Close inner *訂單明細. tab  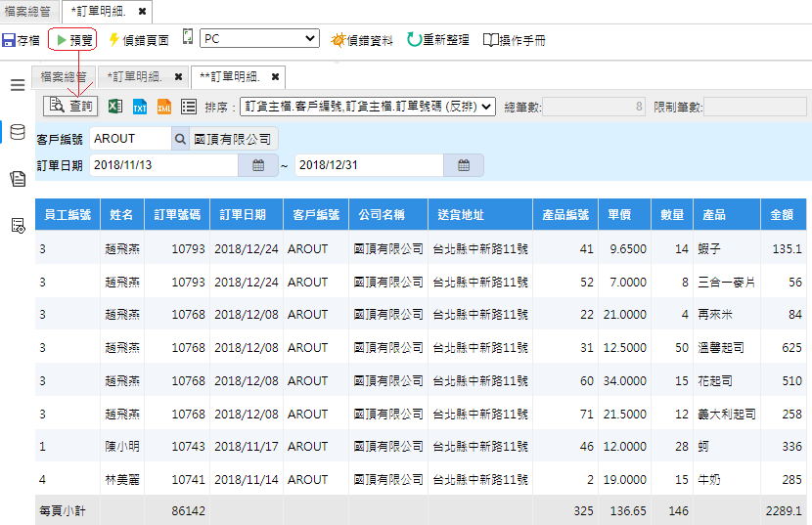tap(179, 76)
